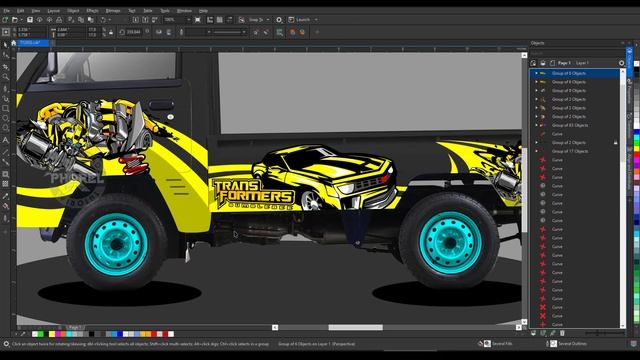The height and width of the screenshot is (360, 640).
Task: Click the New layer icon at the docker bottom
Action: [x=533, y=333]
